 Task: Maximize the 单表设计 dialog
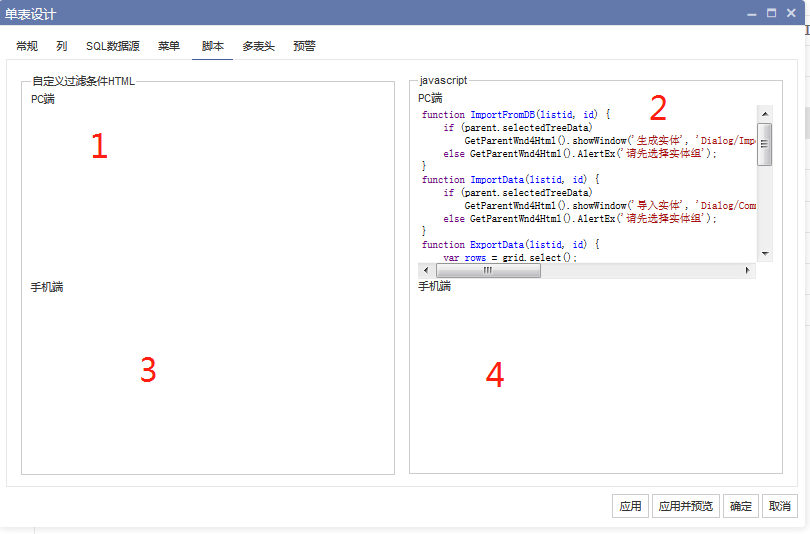[x=771, y=13]
